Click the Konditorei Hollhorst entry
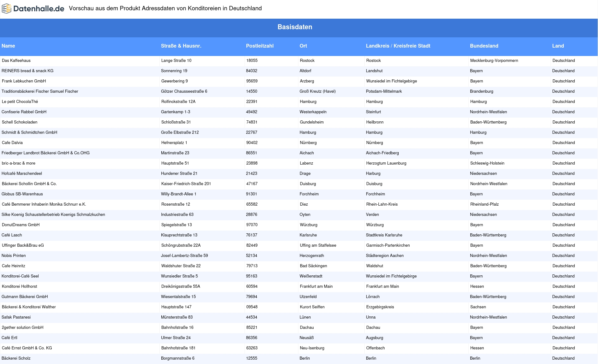The width and height of the screenshot is (598, 364). (x=20, y=287)
